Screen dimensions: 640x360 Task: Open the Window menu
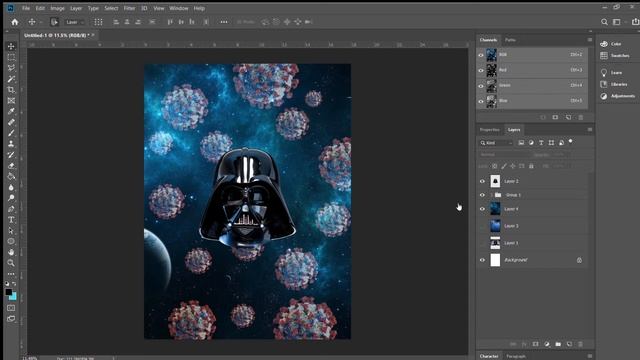179,8
